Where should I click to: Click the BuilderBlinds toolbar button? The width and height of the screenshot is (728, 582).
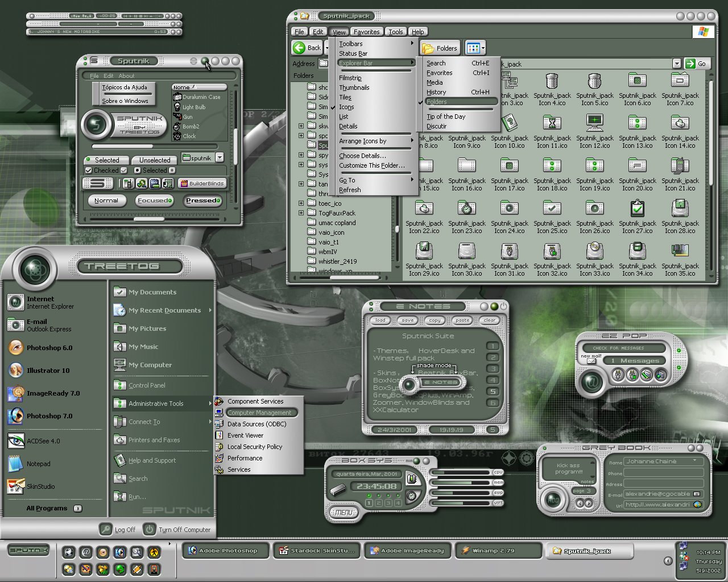point(202,183)
